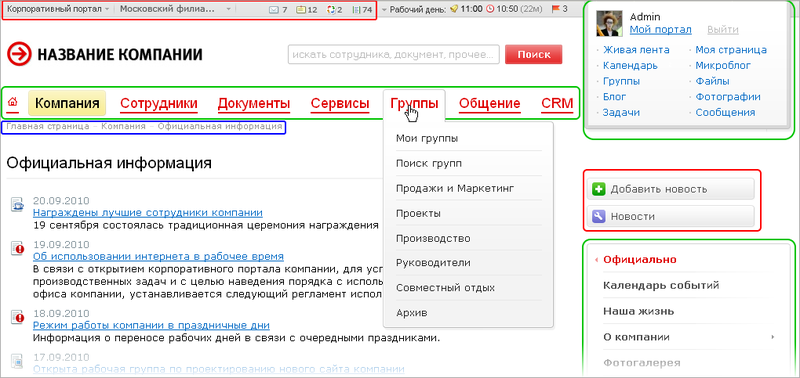
Task: Click the Компания breadcrumb link
Action: (123, 126)
